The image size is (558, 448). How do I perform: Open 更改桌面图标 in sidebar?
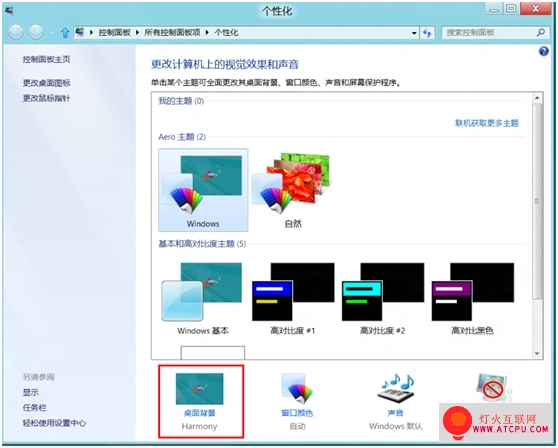(47, 83)
